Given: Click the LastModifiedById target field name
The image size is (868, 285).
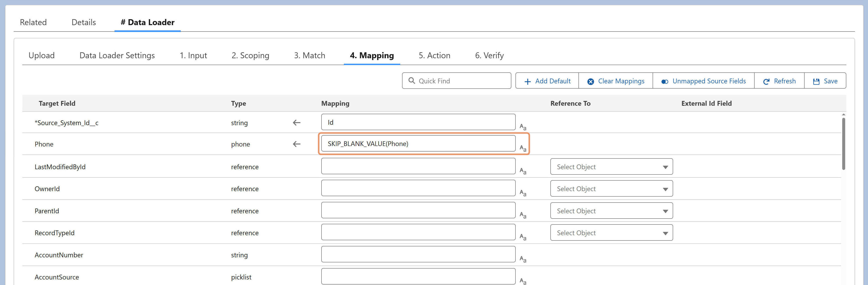Looking at the screenshot, I should [x=60, y=167].
